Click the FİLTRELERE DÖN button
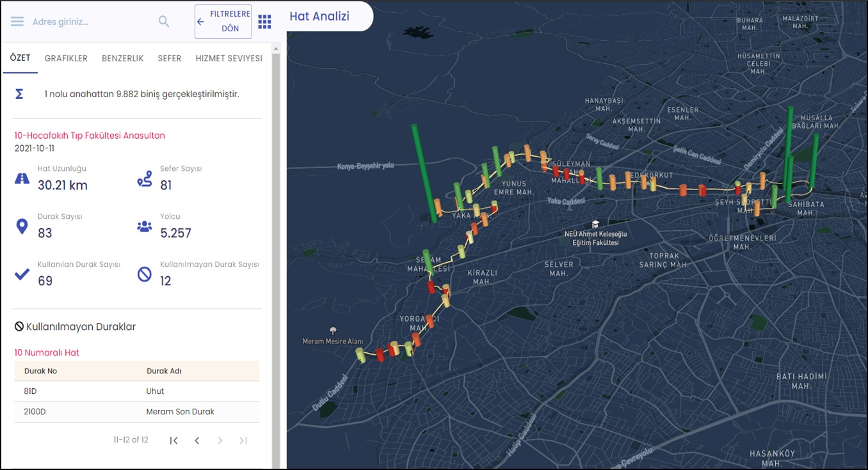868x470 pixels. point(223,22)
